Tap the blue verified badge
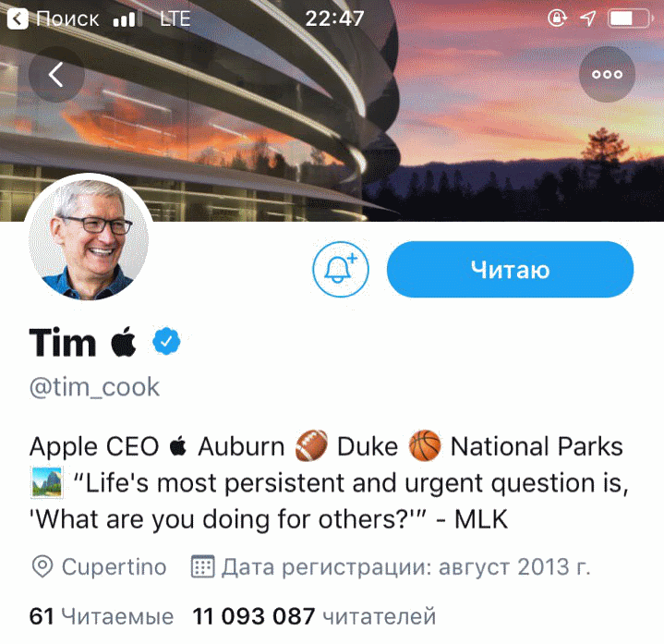 pos(166,343)
